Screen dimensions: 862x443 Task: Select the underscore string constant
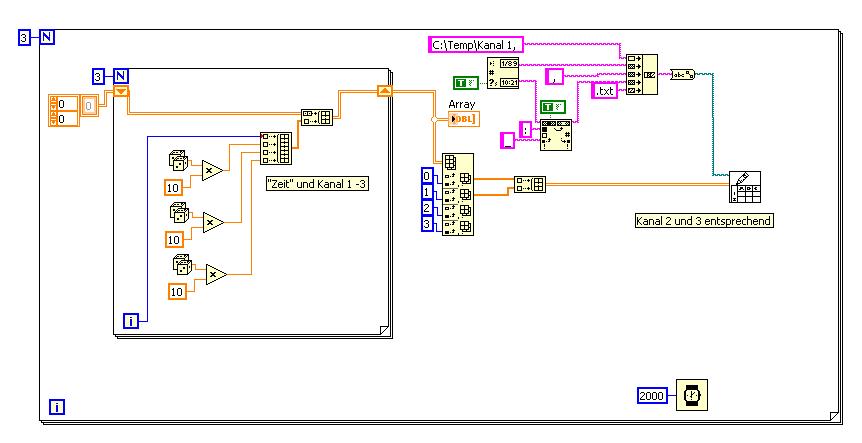(507, 141)
